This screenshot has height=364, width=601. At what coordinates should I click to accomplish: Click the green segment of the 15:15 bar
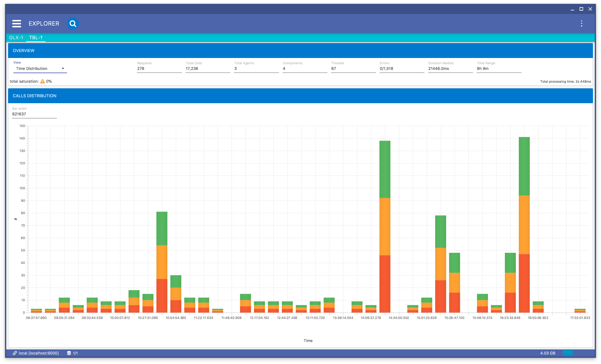tap(441, 232)
